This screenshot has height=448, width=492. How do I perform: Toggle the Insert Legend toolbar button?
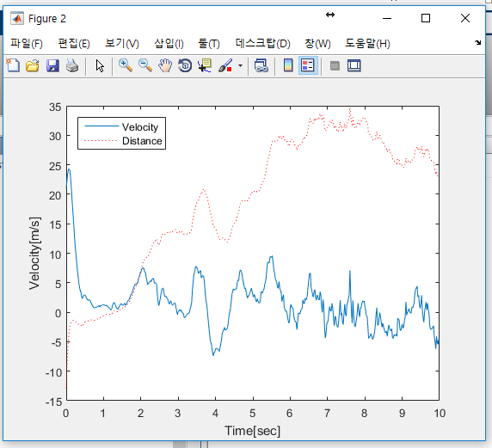click(x=308, y=66)
